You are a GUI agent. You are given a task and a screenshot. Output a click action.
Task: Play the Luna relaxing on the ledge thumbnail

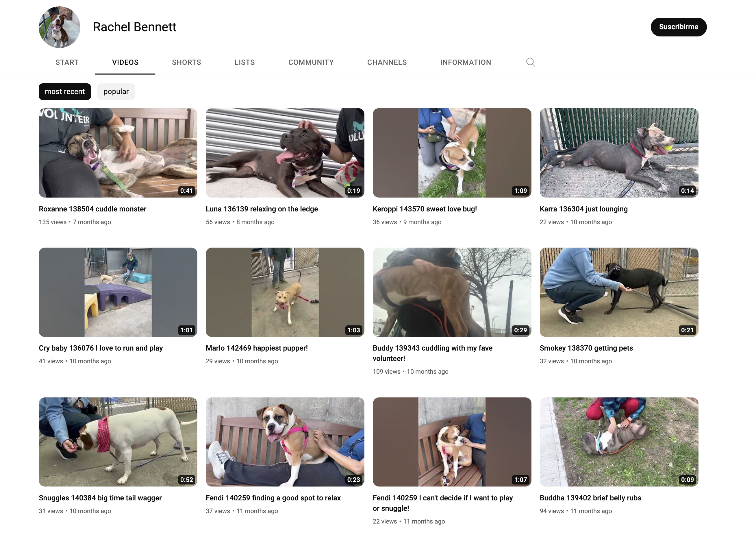pyautogui.click(x=285, y=153)
